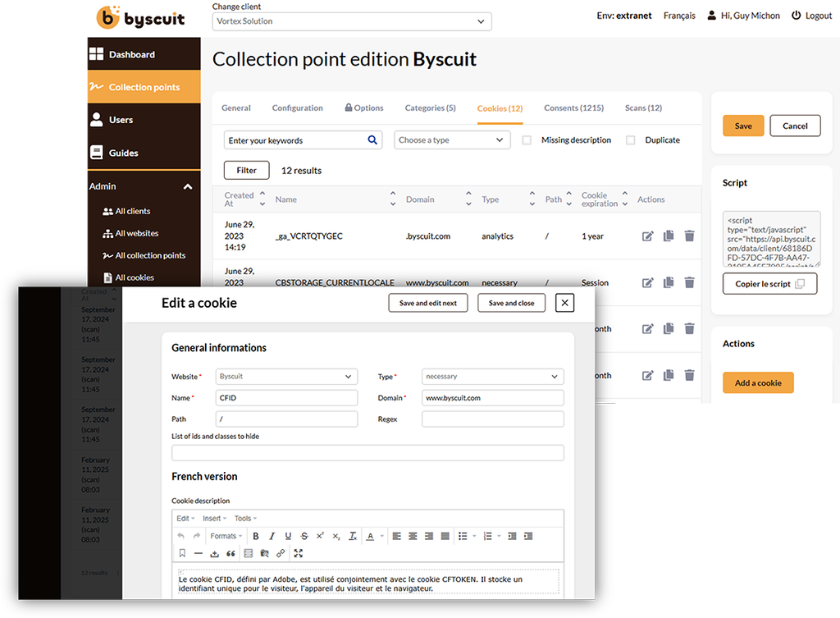The width and height of the screenshot is (840, 618).
Task: Apply subscript formatting in editor
Action: tap(336, 536)
